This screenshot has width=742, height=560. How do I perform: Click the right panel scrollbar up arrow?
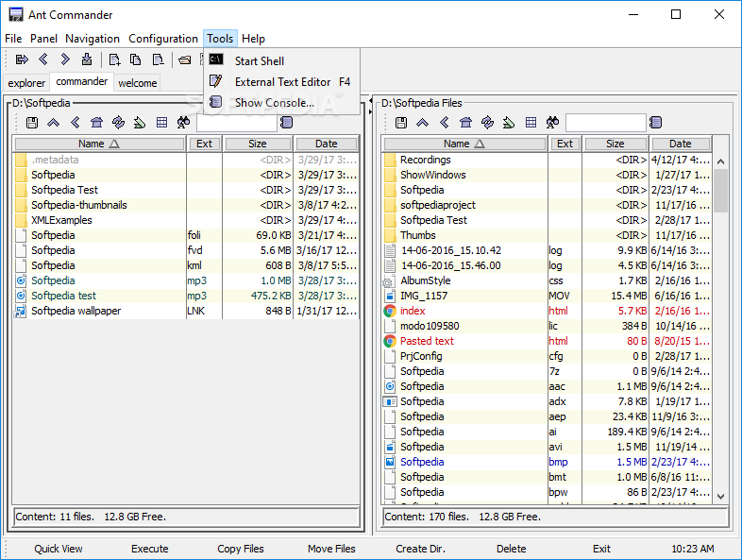coord(720,161)
